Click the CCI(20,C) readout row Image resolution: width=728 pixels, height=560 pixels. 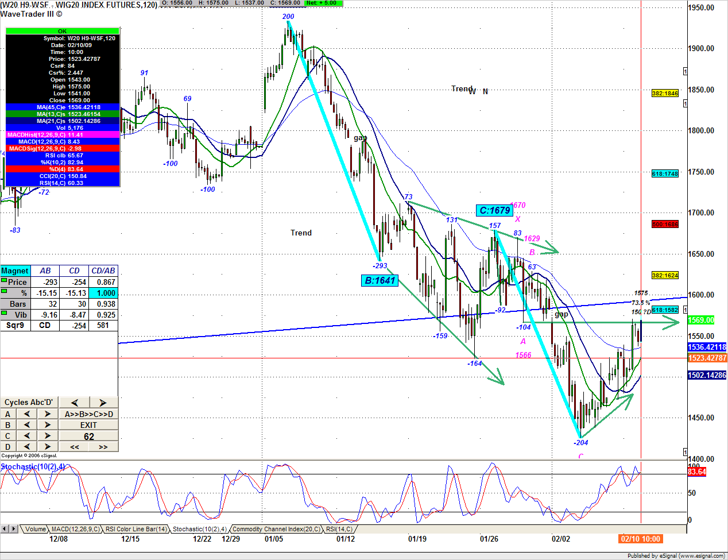coord(63,176)
